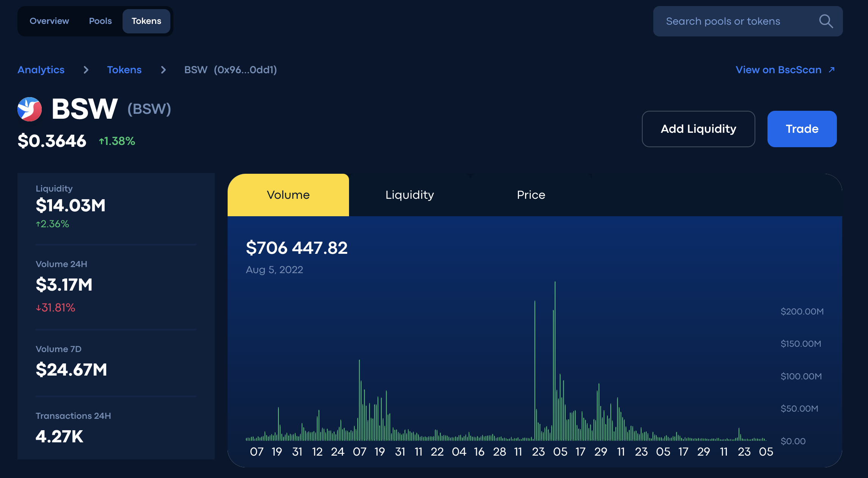Click the BSW token logo icon
The height and width of the screenshot is (478, 868).
coord(30,109)
